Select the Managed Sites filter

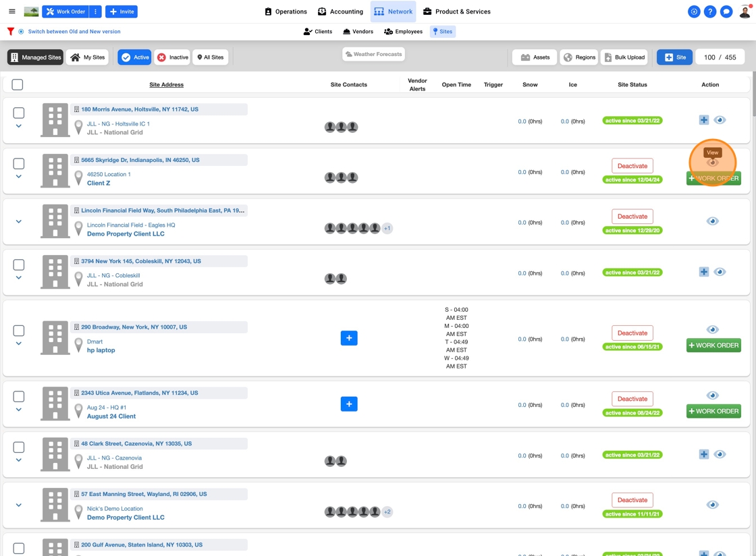point(36,57)
